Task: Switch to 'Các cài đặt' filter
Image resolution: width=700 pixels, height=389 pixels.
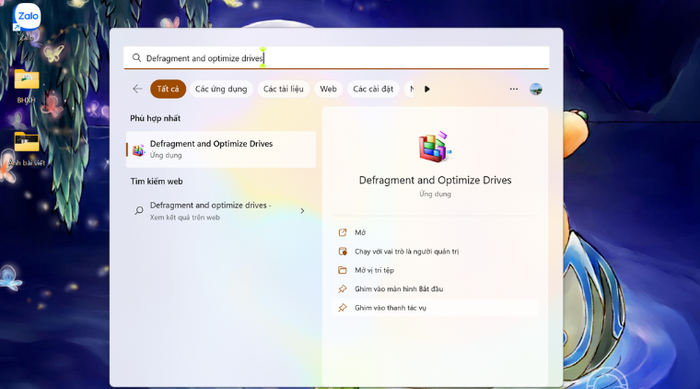Action: (x=373, y=89)
